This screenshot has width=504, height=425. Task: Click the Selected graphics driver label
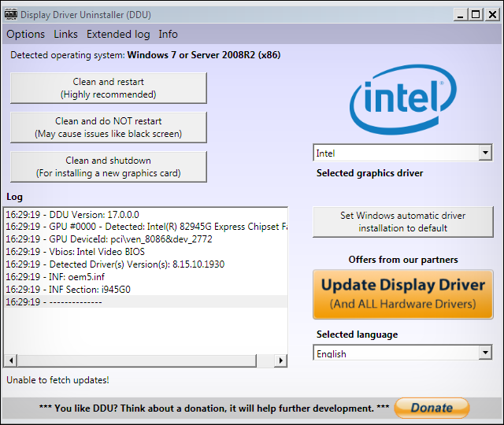click(x=369, y=173)
